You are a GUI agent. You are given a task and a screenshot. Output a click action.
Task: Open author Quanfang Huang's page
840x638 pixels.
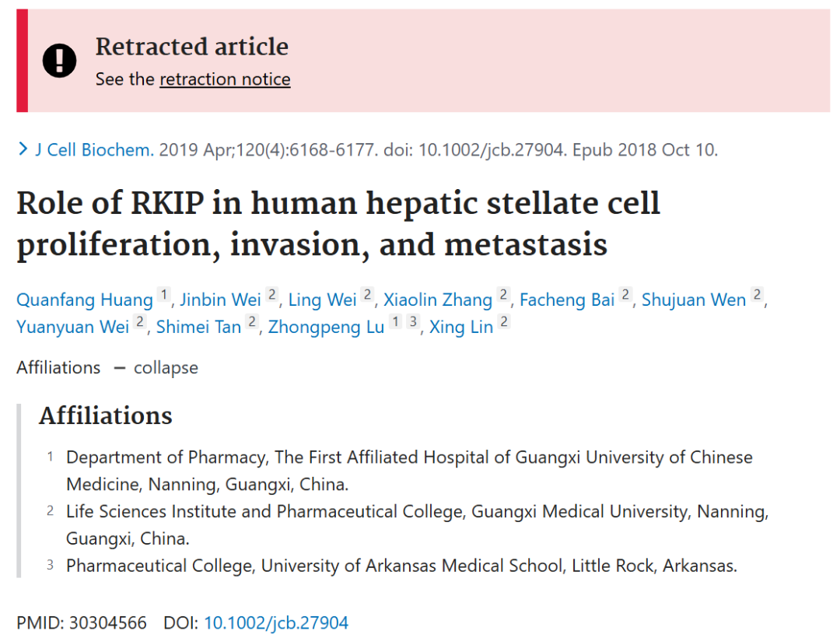point(85,300)
